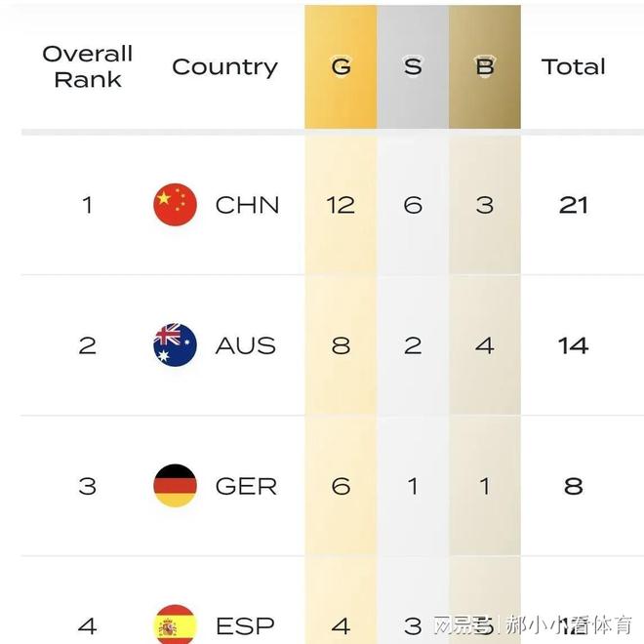Click the Country column header
644x644 pixels.
pos(224,67)
